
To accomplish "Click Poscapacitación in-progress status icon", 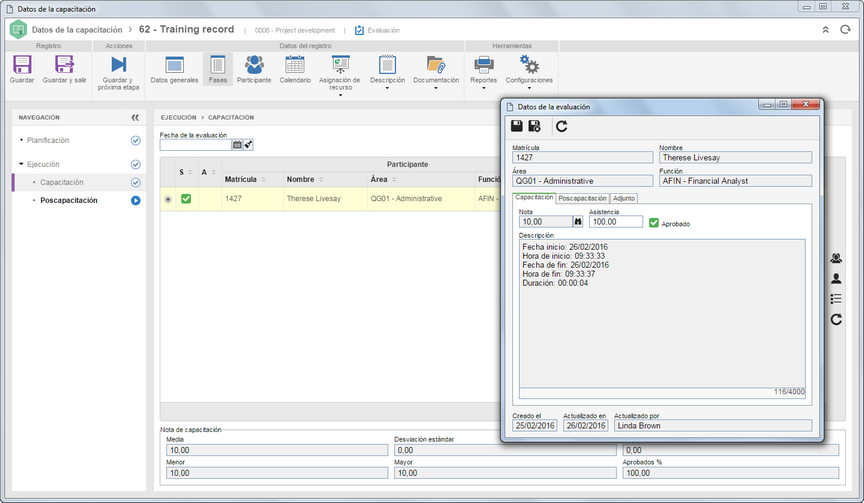I will coord(136,201).
